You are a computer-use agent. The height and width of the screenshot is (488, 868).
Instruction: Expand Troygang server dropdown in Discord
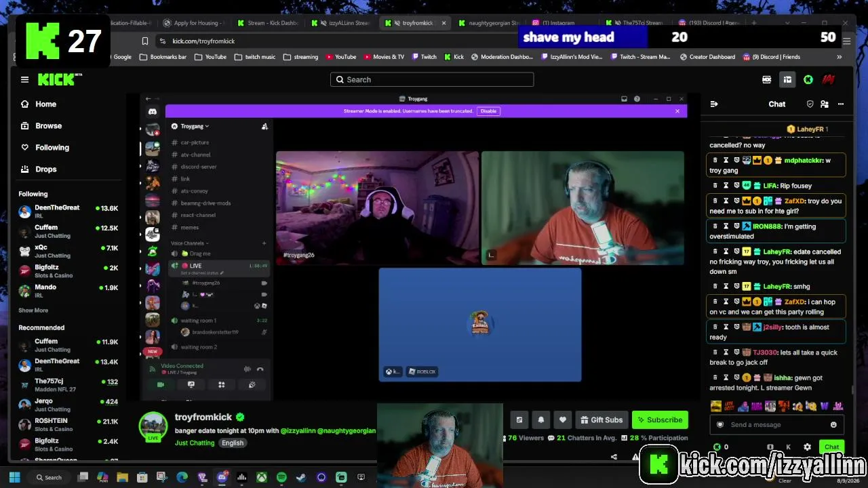[195, 126]
